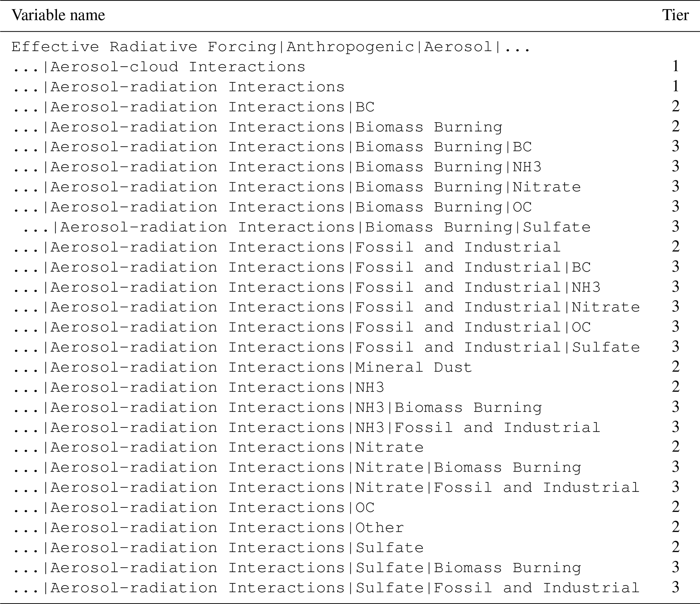Click the 'Variable name' column header
This screenshot has width=700, height=604.
point(58,16)
